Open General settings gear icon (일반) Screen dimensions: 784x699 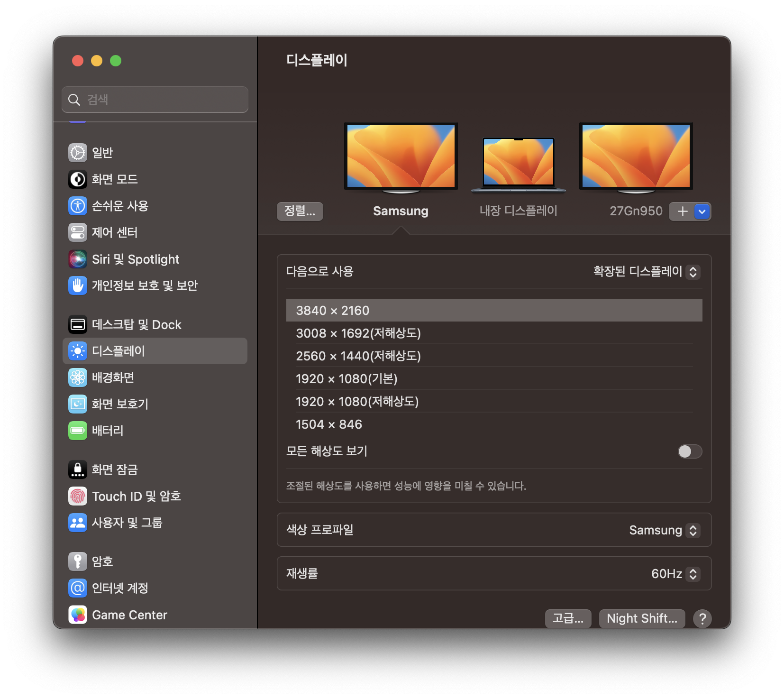[78, 153]
